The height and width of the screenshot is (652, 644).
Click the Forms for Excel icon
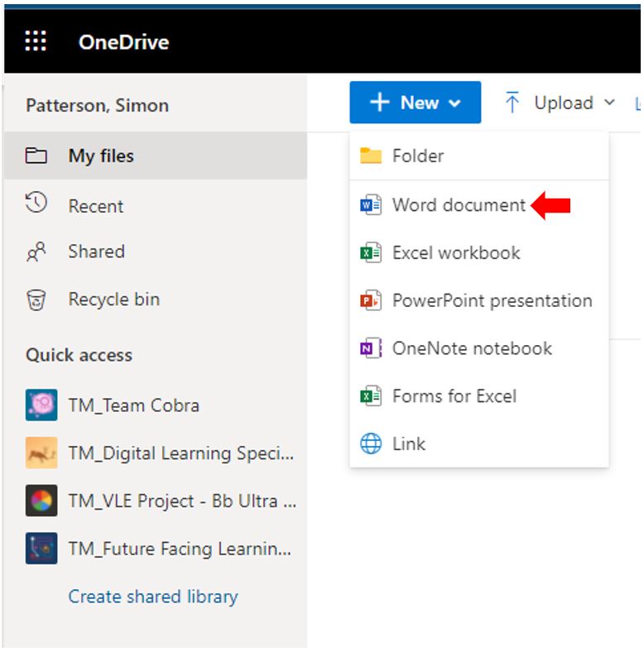point(371,396)
